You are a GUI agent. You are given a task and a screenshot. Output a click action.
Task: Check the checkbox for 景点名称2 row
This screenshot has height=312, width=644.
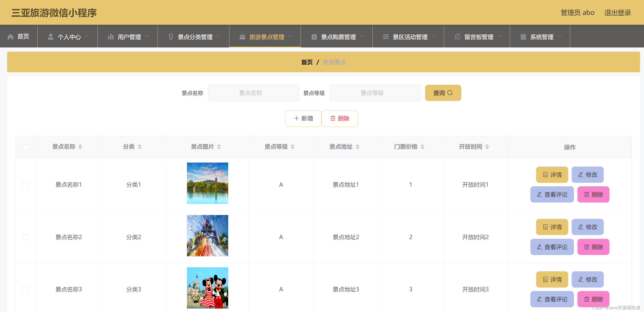tap(25, 237)
